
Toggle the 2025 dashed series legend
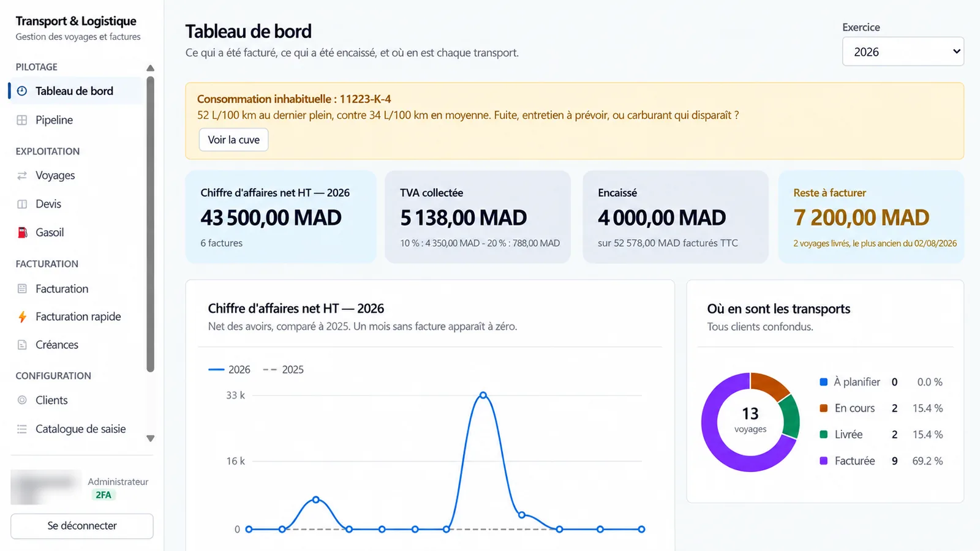pos(284,370)
